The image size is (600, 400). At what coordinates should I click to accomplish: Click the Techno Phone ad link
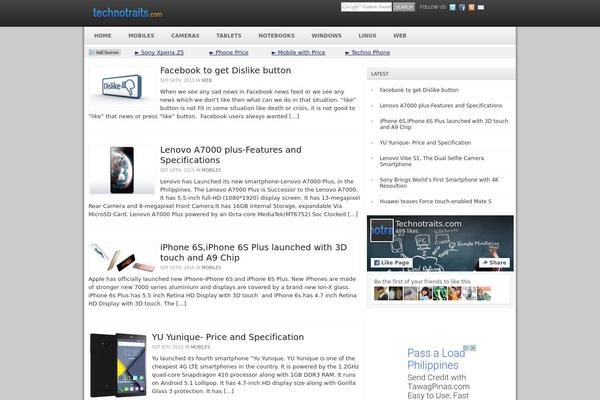pos(368,52)
